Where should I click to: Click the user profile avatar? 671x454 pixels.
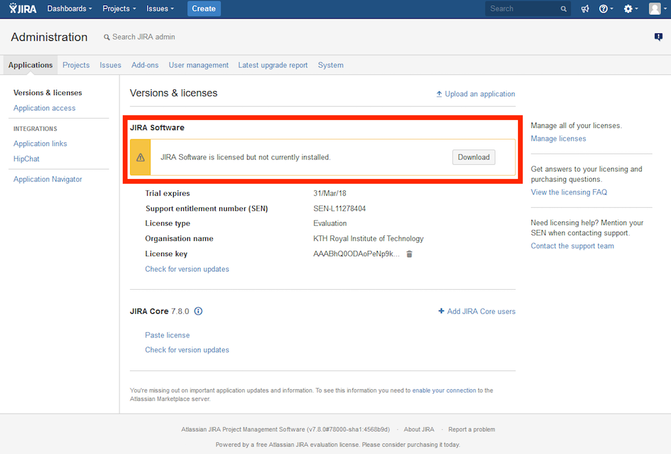[655, 9]
